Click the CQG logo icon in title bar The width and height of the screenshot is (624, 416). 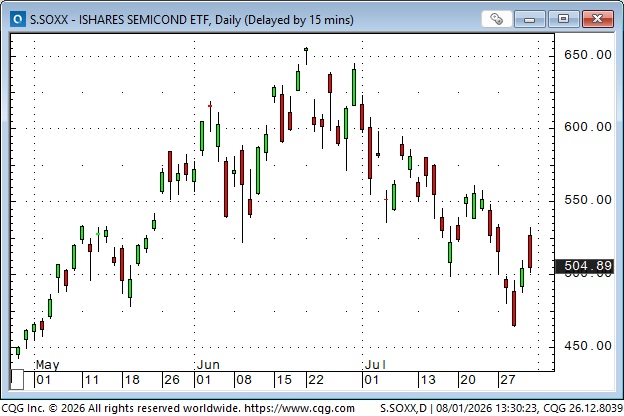click(x=18, y=19)
